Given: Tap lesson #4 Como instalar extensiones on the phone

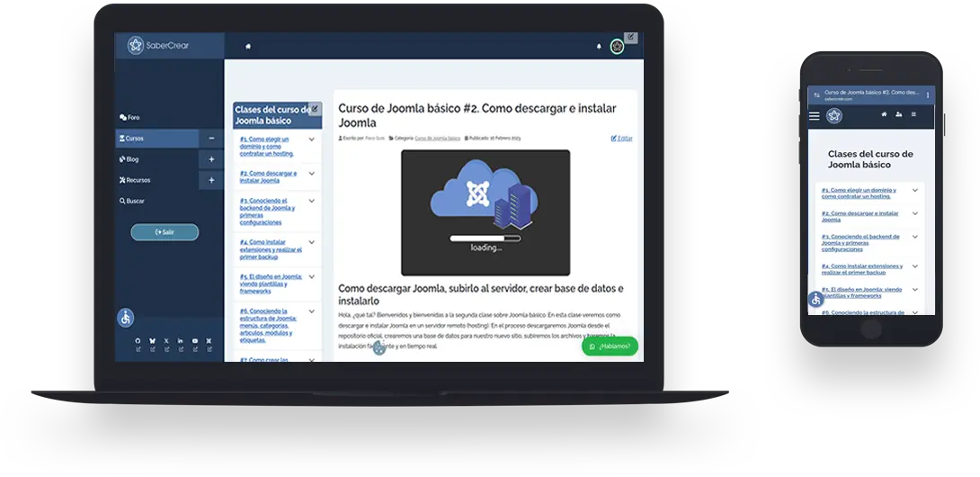Looking at the screenshot, I should (862, 269).
